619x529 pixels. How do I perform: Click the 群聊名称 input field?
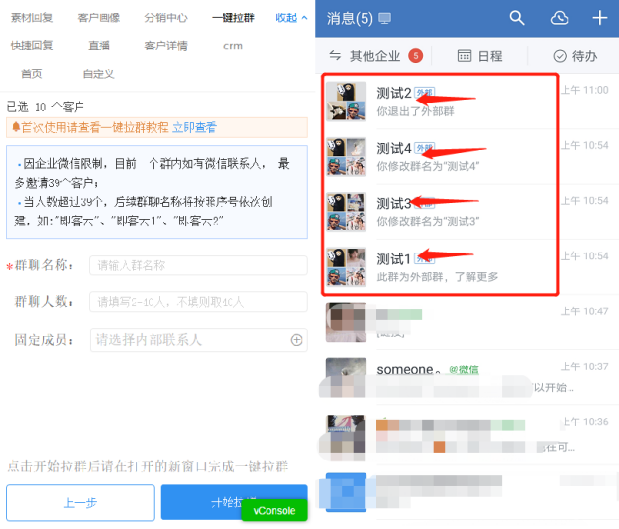[198, 265]
